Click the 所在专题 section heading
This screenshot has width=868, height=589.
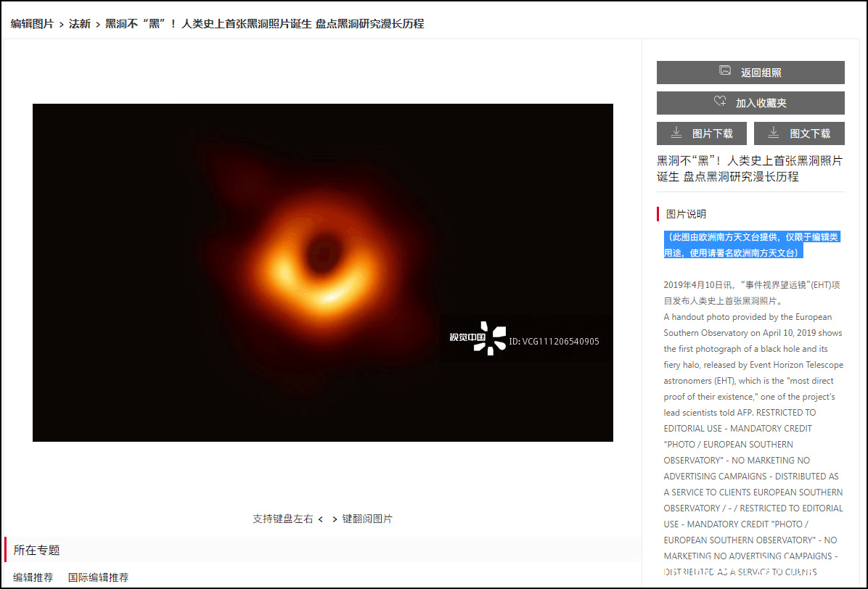[36, 551]
